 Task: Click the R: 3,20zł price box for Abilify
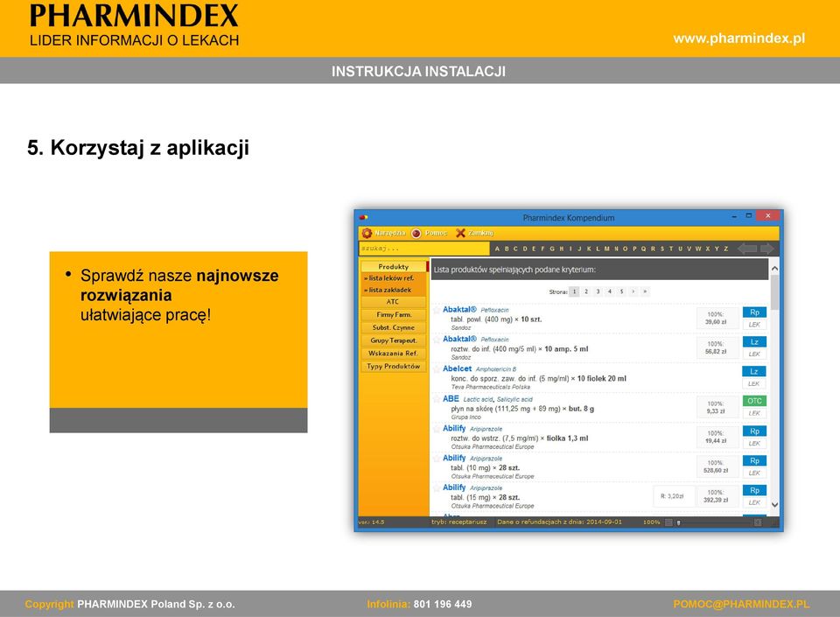[674, 496]
